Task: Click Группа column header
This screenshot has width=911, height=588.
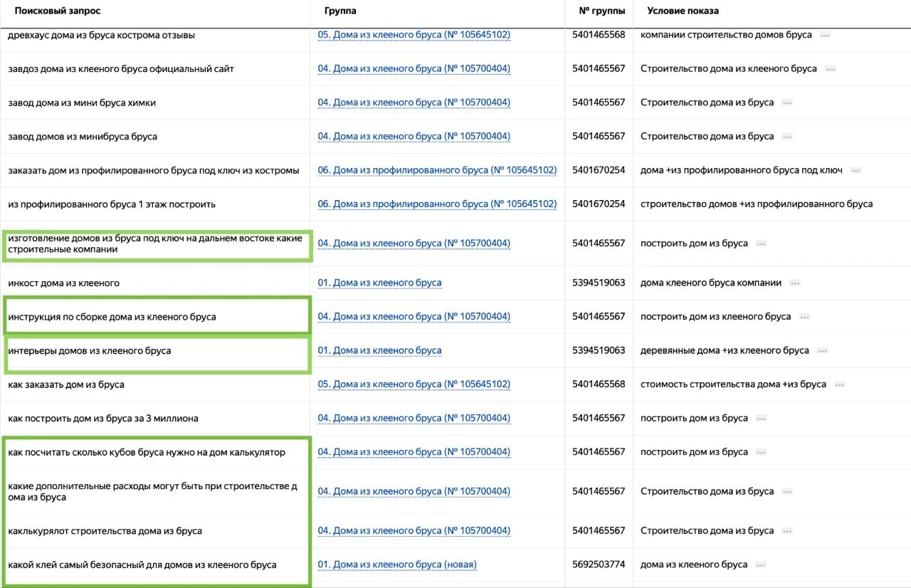Action: tap(340, 11)
